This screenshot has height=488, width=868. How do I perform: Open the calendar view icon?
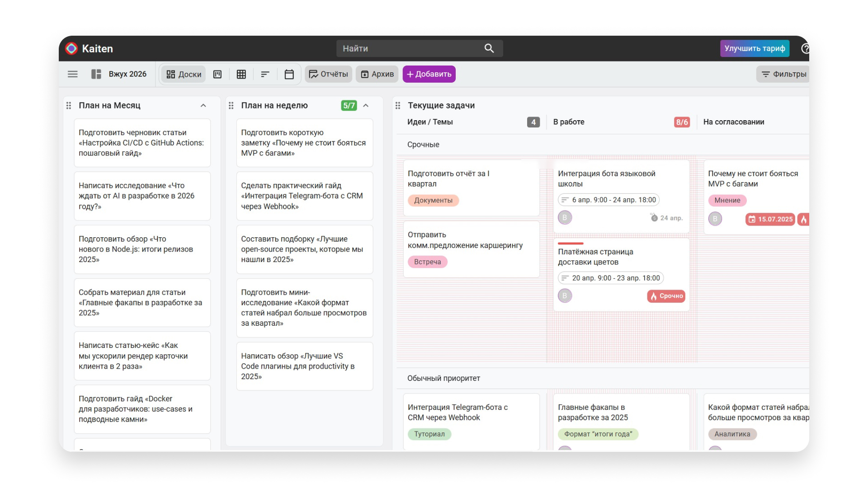289,74
